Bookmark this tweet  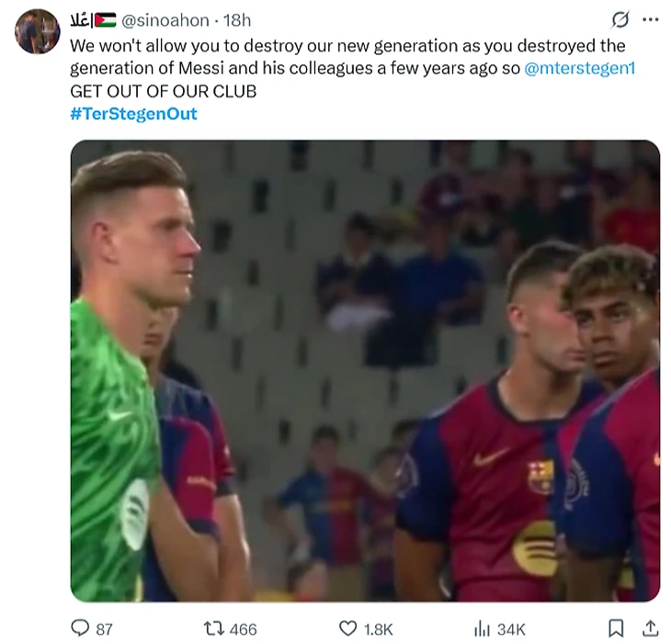[617, 628]
